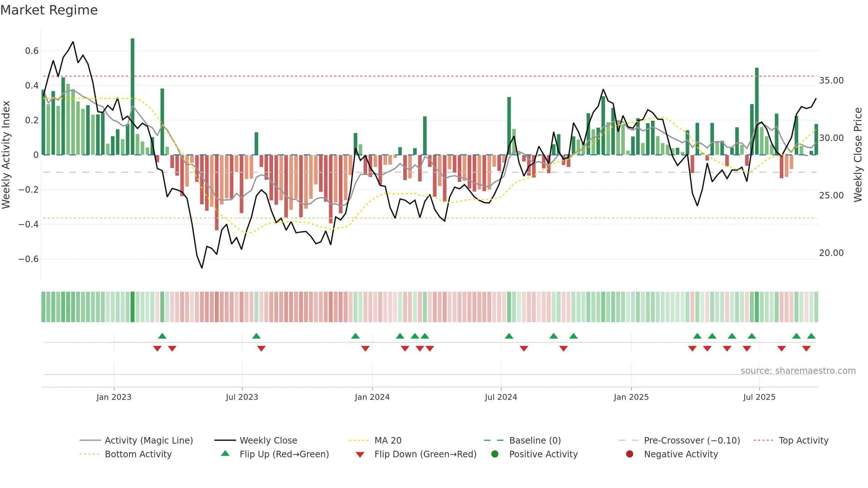
Task: Click the 35.00 price axis tick
Action: point(831,80)
